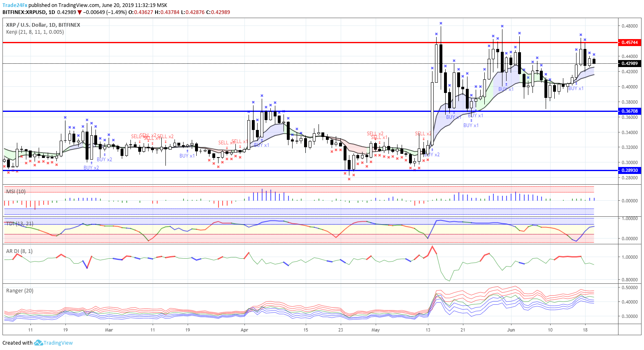This screenshot has height=350, width=644.
Task: Click the MSI (10) indicator label
Action: click(16, 191)
